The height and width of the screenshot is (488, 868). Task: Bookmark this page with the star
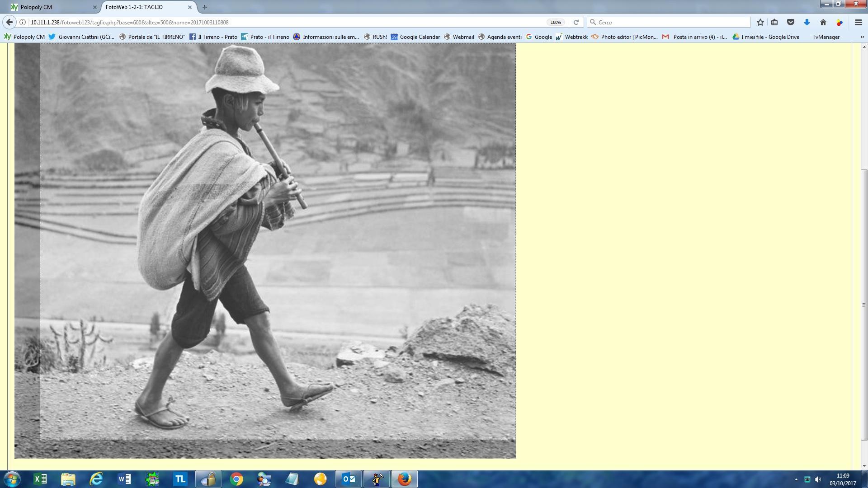[760, 22]
